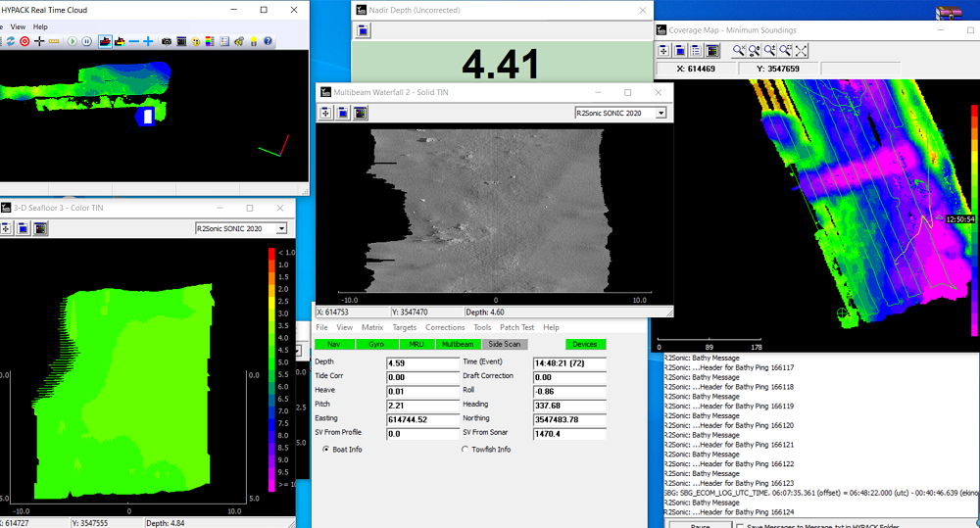Click the green Multbeam status button
This screenshot has width=980, height=528.
(x=458, y=344)
